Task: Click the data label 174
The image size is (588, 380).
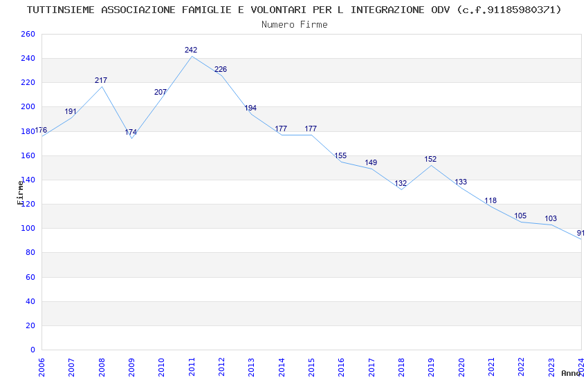Action: 131,132
